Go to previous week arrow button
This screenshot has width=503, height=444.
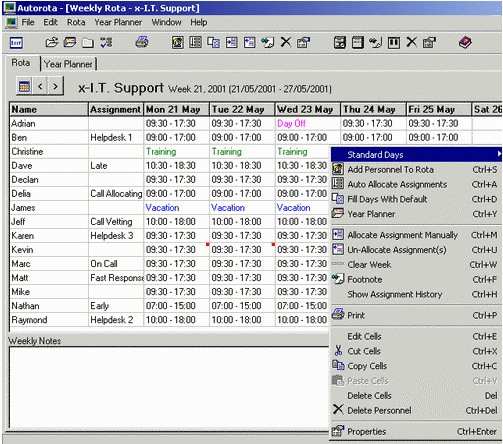40,87
